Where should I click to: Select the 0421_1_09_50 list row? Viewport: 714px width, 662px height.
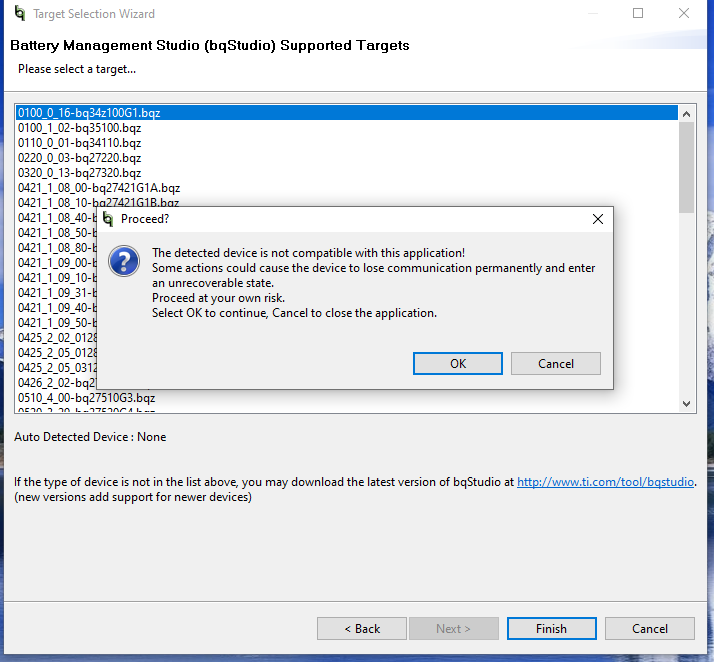tap(56, 323)
